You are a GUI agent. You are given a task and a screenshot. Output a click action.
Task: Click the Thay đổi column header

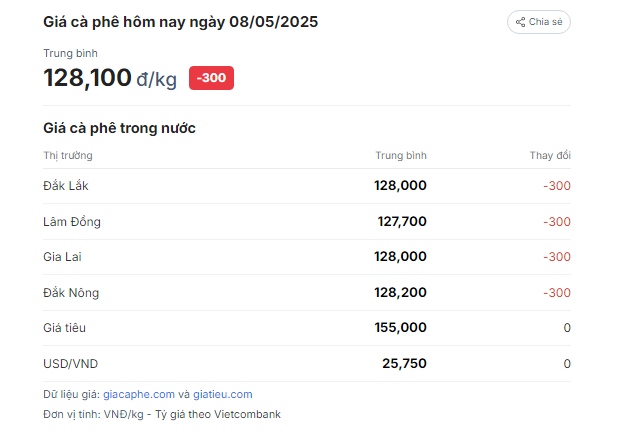550,156
